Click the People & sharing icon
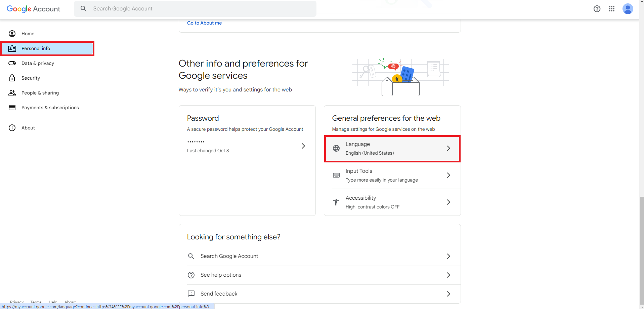The image size is (644, 309). coord(12,93)
